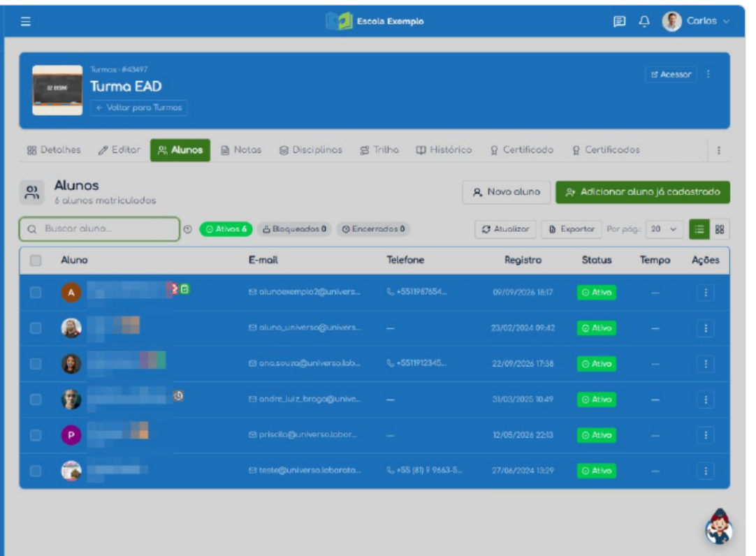Click the Atualizar button
The image size is (756, 556).
coord(506,229)
